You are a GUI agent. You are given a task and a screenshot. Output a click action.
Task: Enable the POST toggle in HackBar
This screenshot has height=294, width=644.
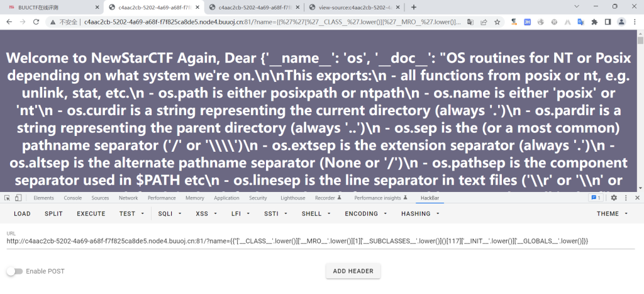point(14,271)
